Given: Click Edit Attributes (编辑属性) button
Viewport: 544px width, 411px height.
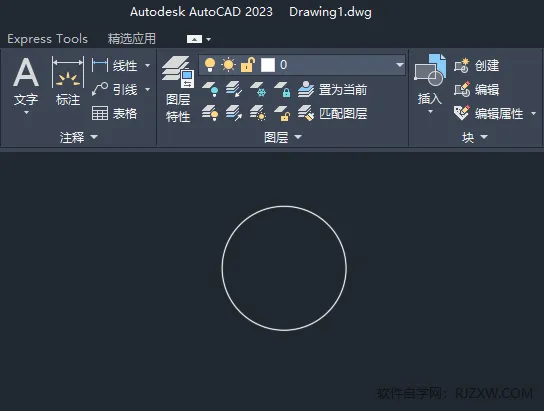Looking at the screenshot, I should (488, 113).
